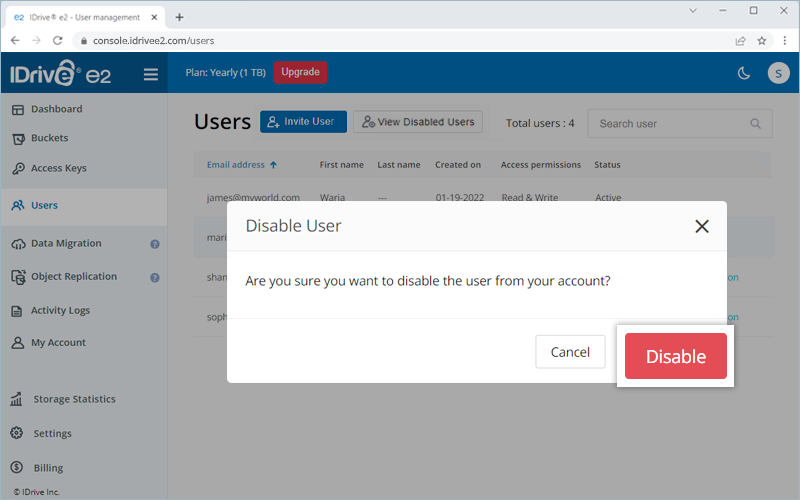Click the hamburger menu icon
Screen dimensions: 800x500
[x=151, y=74]
